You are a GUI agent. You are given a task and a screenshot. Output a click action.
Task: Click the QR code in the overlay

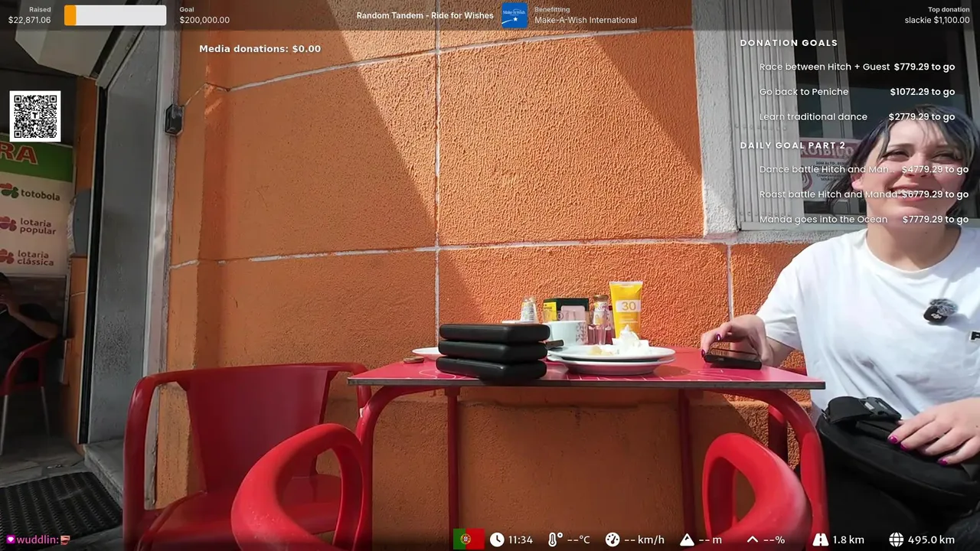[35, 116]
